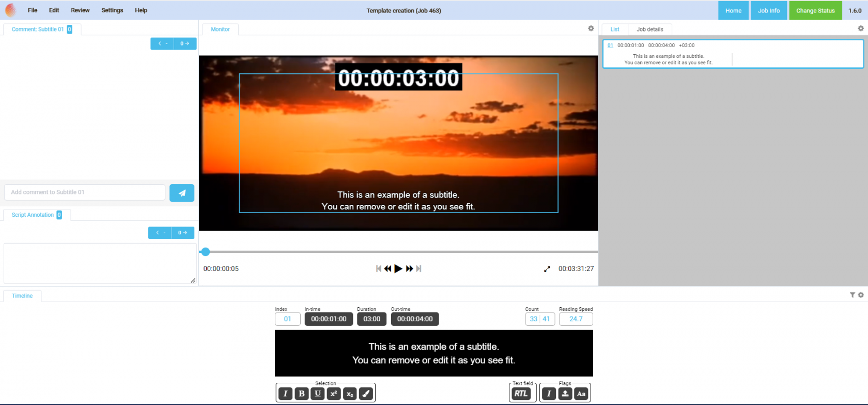868x405 pixels.
Task: Toggle bold formatting on selection
Action: pos(302,394)
